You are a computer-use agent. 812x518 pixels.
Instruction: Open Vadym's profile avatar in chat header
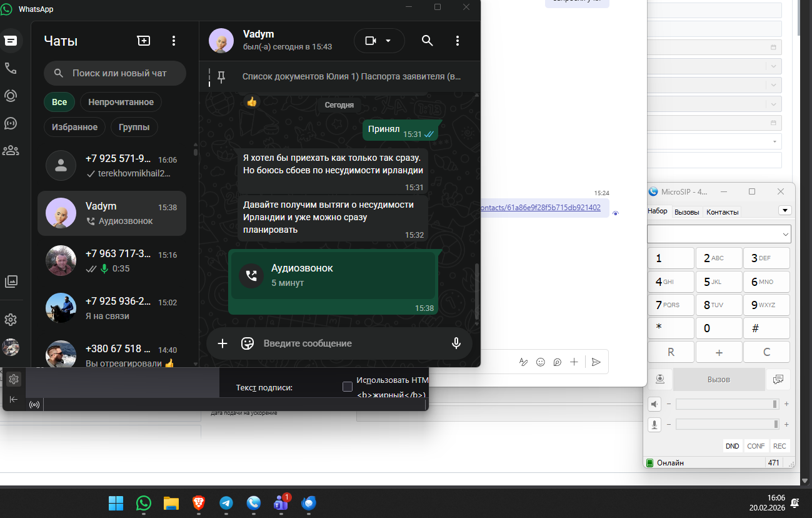click(221, 41)
